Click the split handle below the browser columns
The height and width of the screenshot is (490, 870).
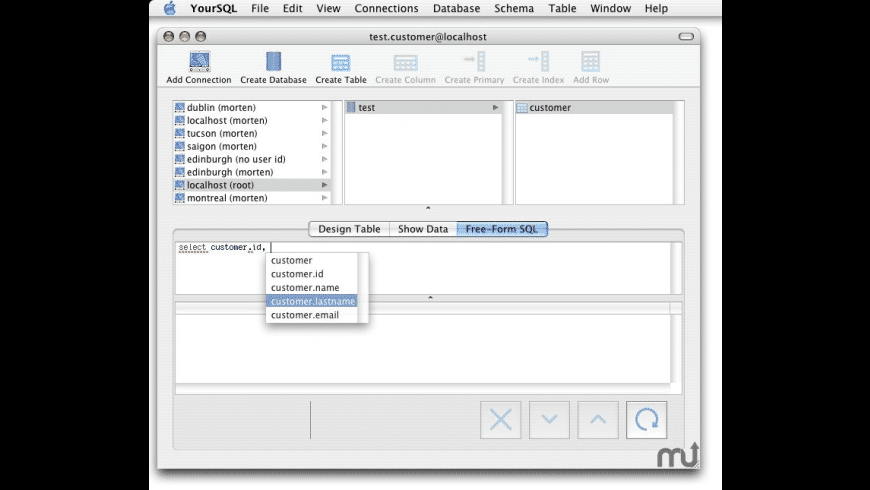[x=428, y=208]
